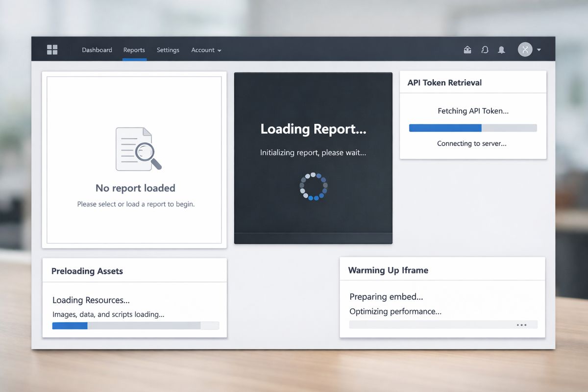Screen dimensions: 588x392
Task: Click 'Initializing report, please wait...' text
Action: point(313,153)
